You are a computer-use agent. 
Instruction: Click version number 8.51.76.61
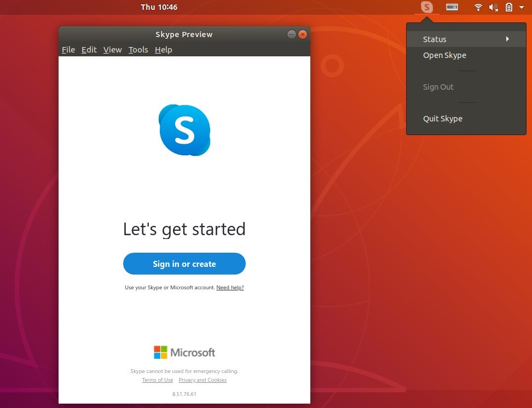[x=184, y=394]
